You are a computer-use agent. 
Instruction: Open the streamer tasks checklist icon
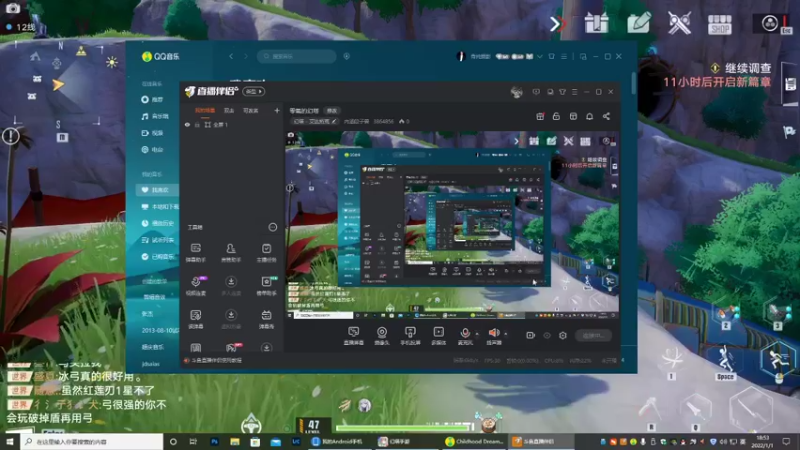[x=266, y=253]
